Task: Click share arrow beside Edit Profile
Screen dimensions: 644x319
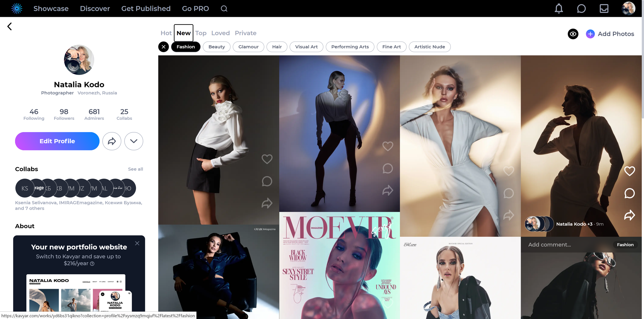Action: point(112,141)
